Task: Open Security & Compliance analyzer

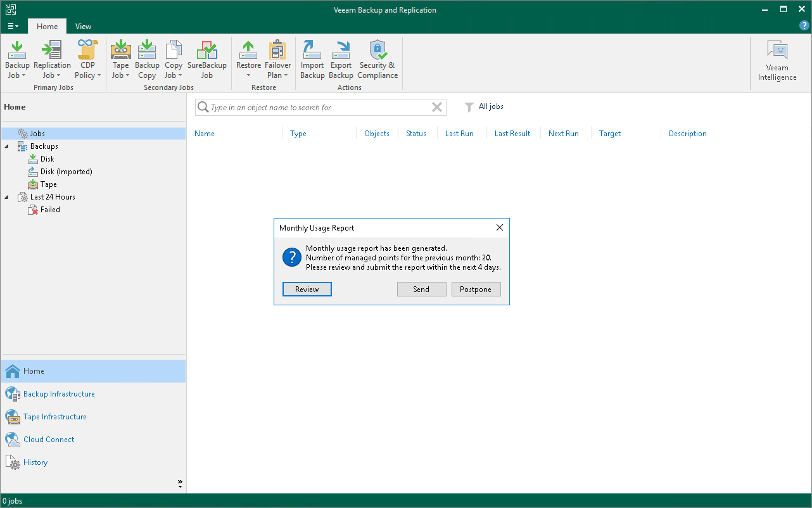Action: point(377,60)
